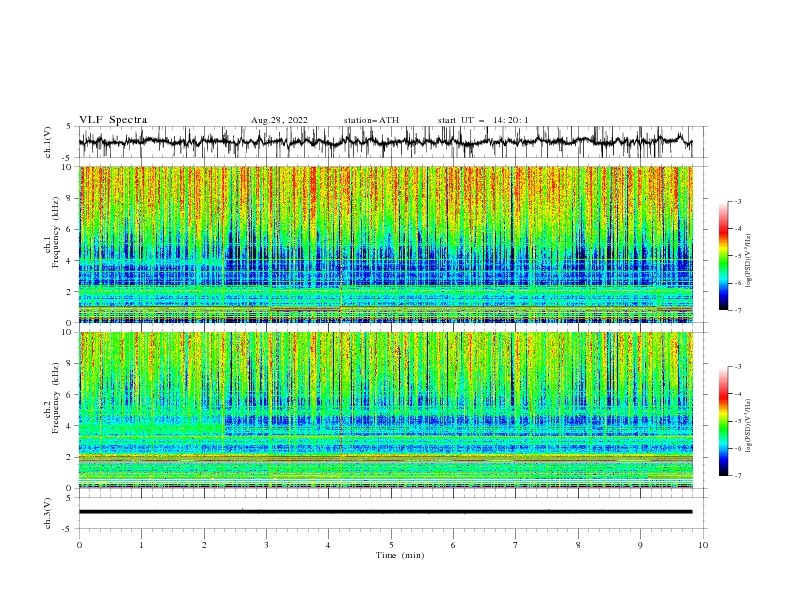
Task: Click the ch.2 colorbar '-5' tick label
Action: click(x=737, y=421)
